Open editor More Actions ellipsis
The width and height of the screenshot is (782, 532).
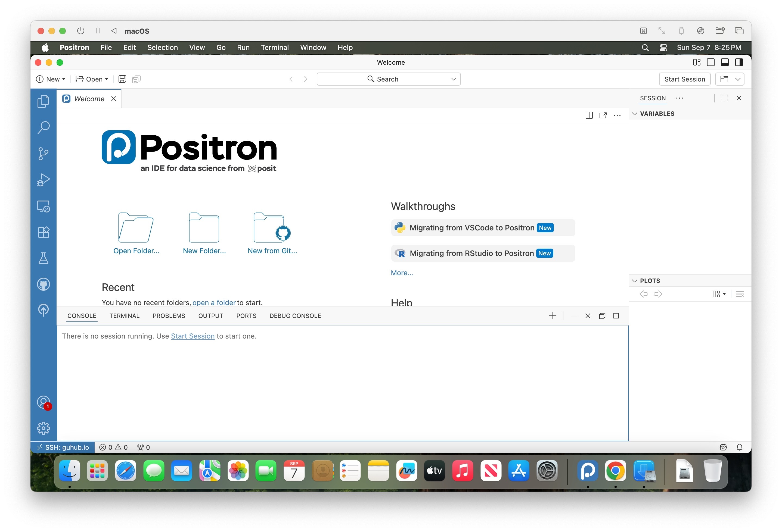[x=617, y=115]
